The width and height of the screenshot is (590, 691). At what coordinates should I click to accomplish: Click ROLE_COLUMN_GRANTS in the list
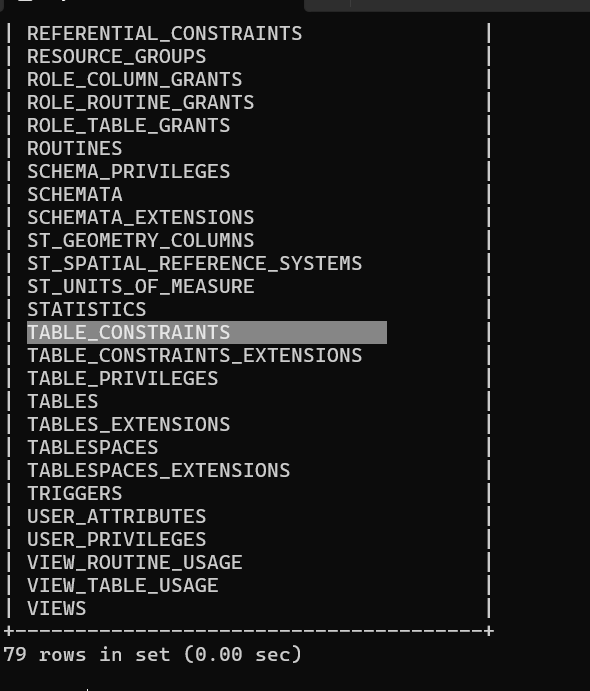click(x=134, y=80)
